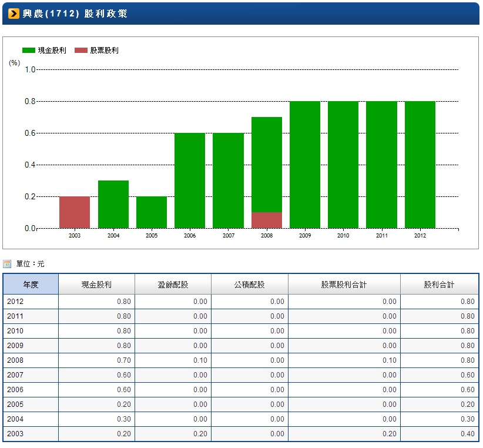Click the 2006 year cell in table
The height and width of the screenshot is (448, 483).
pyautogui.click(x=31, y=390)
